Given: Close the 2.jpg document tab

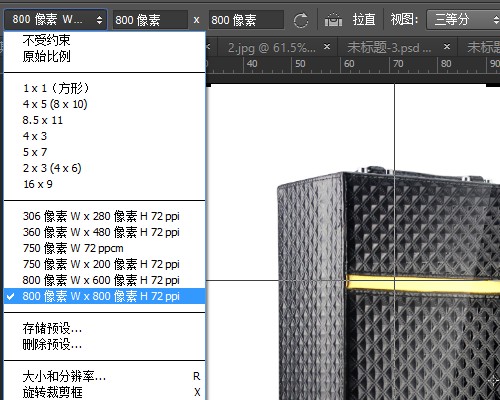Looking at the screenshot, I should click(327, 47).
